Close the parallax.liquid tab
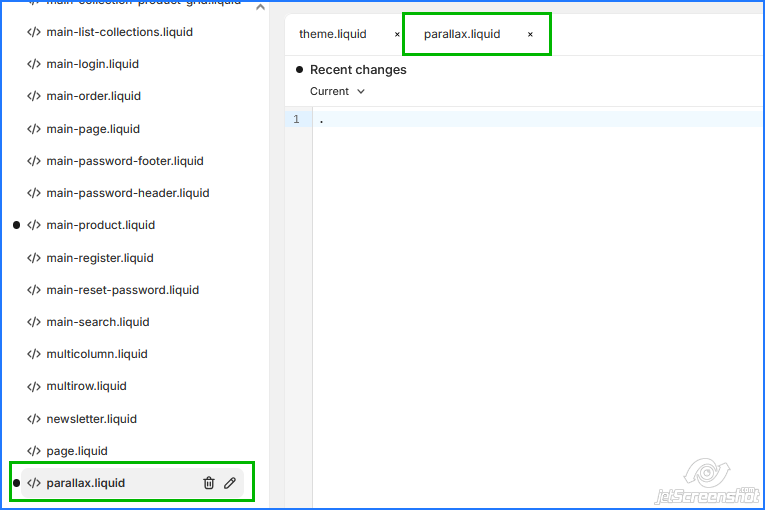765x510 pixels. [x=530, y=34]
